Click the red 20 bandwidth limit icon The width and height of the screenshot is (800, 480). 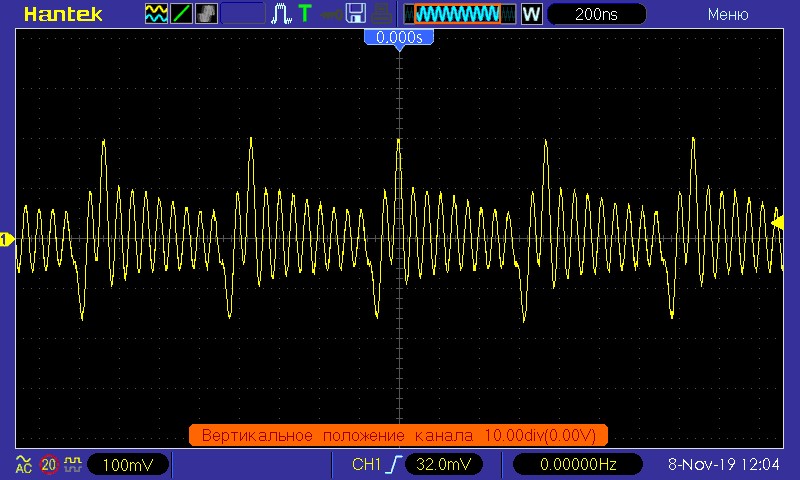pyautogui.click(x=49, y=465)
